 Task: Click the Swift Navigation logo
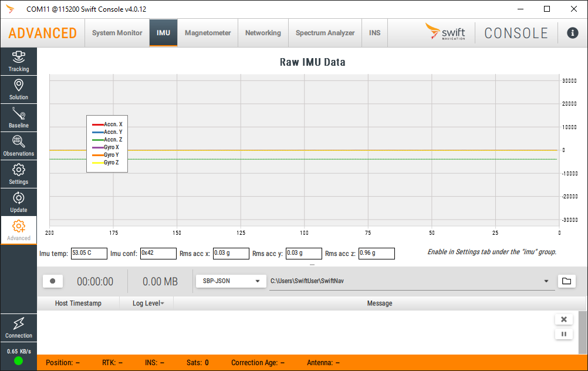coord(445,32)
